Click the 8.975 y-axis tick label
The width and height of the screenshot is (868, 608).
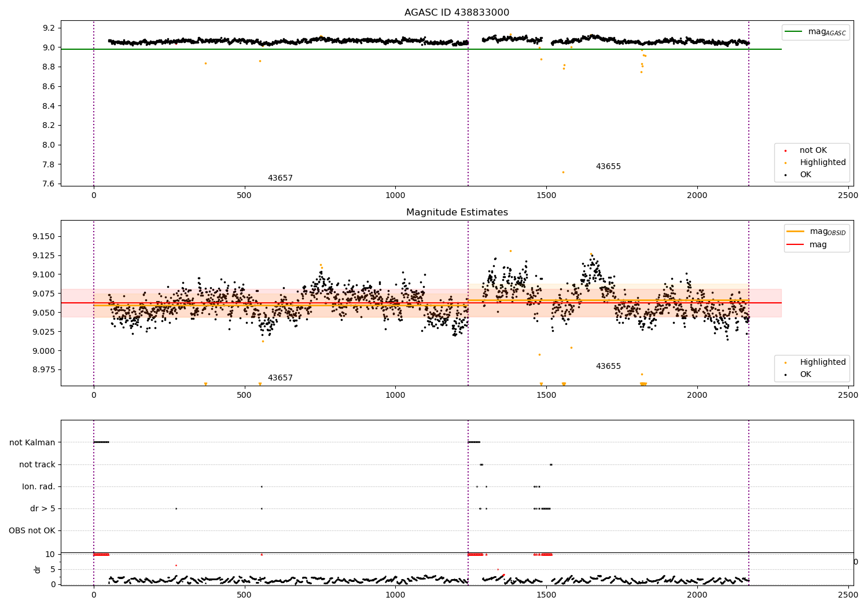(43, 370)
